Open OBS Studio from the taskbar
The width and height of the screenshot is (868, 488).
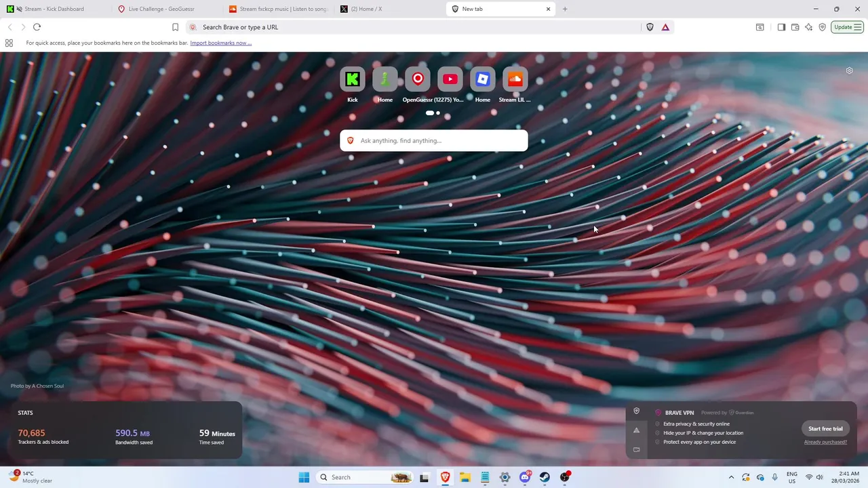coord(565,477)
